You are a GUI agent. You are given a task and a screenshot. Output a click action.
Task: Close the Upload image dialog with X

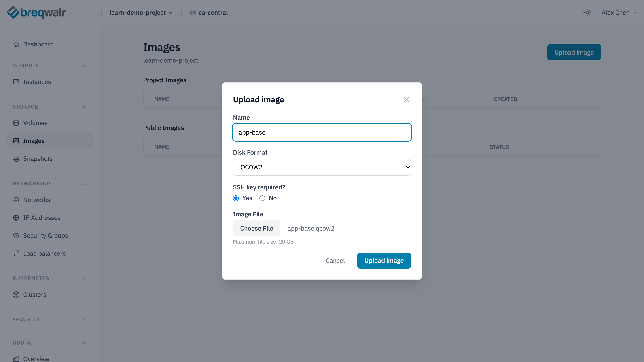tap(406, 100)
